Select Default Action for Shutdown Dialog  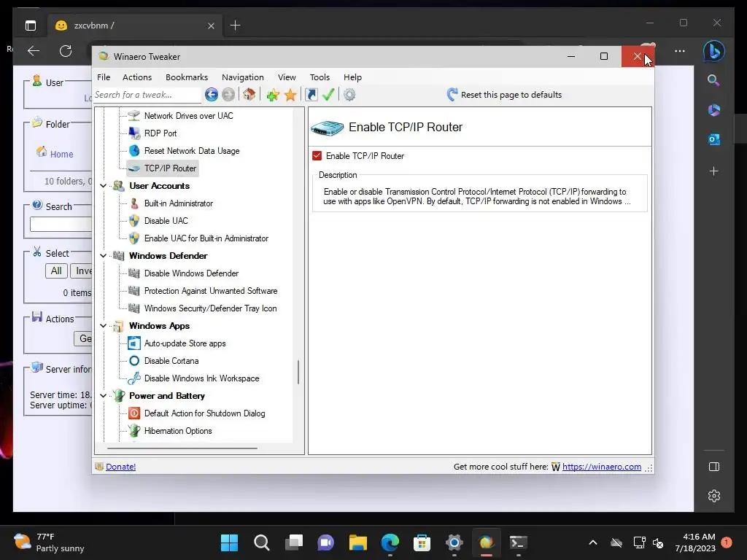pos(204,413)
